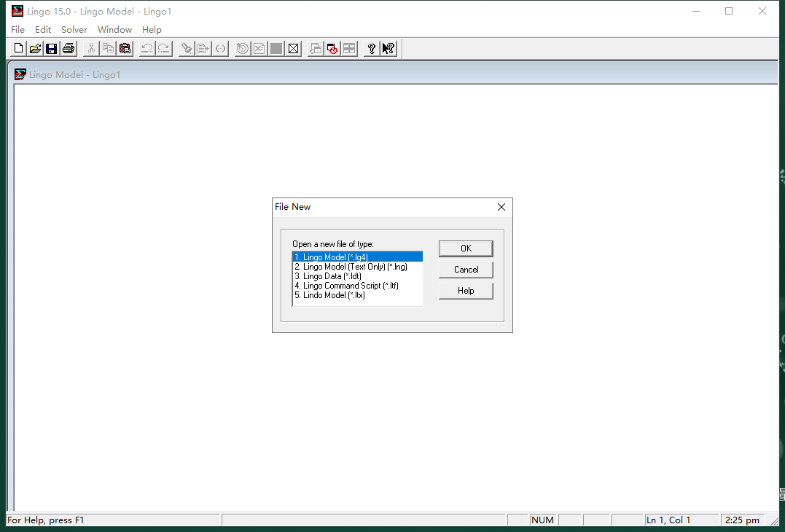The height and width of the screenshot is (532, 785).
Task: Click the Find flashlight icon
Action: click(x=187, y=49)
